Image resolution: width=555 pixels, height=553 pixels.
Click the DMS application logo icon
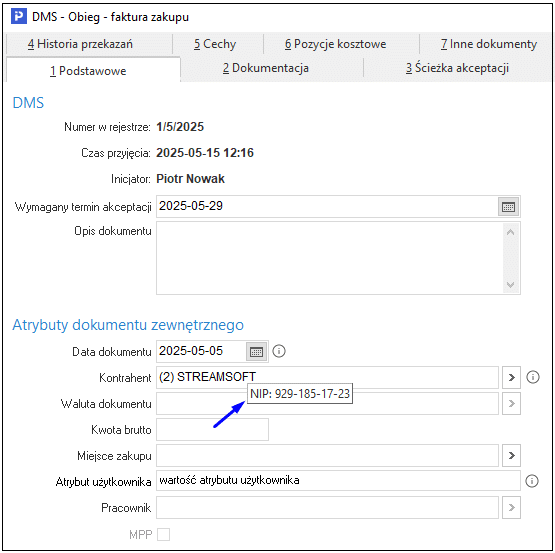coord(19,16)
